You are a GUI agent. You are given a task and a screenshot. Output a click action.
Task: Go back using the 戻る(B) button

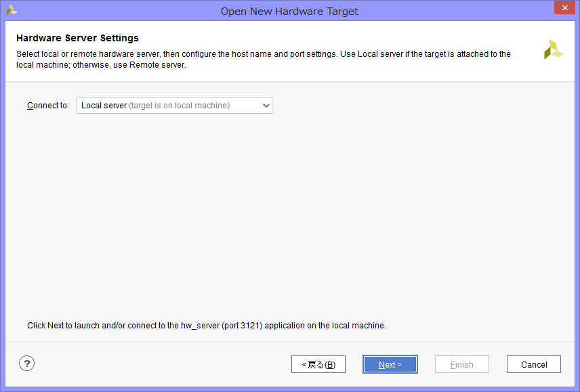pyautogui.click(x=318, y=364)
